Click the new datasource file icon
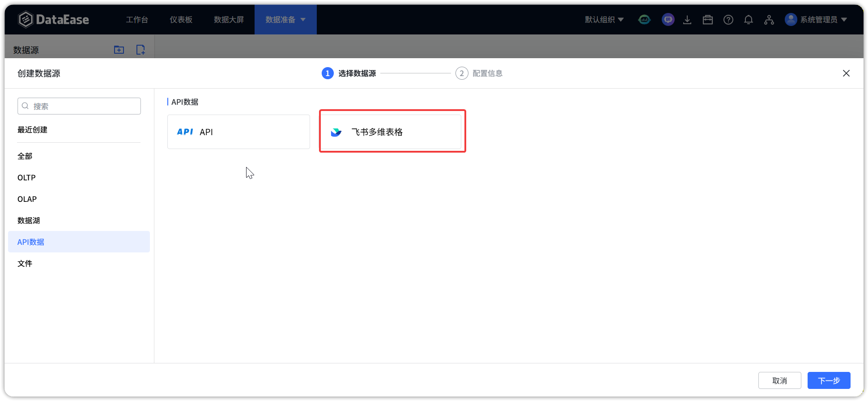Viewport: 868px width, 401px height. click(x=140, y=50)
